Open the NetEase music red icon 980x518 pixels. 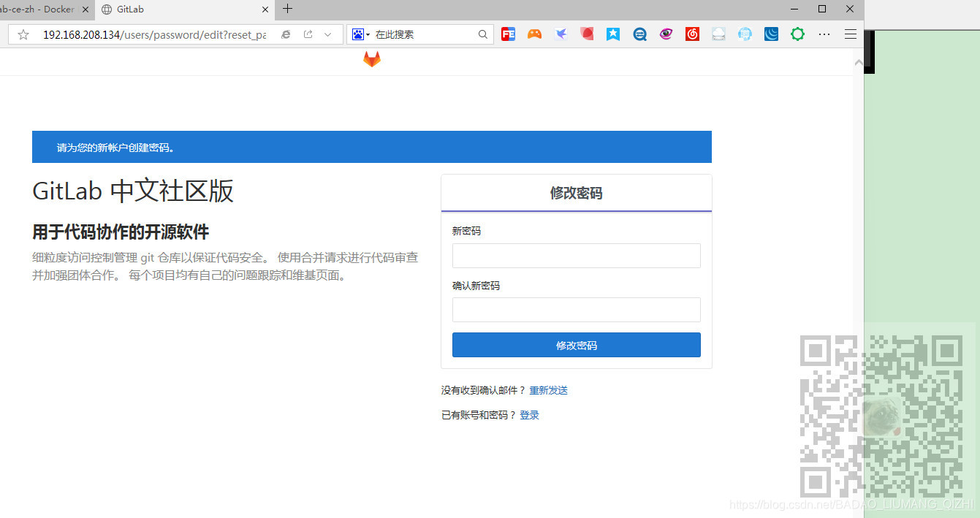(692, 34)
